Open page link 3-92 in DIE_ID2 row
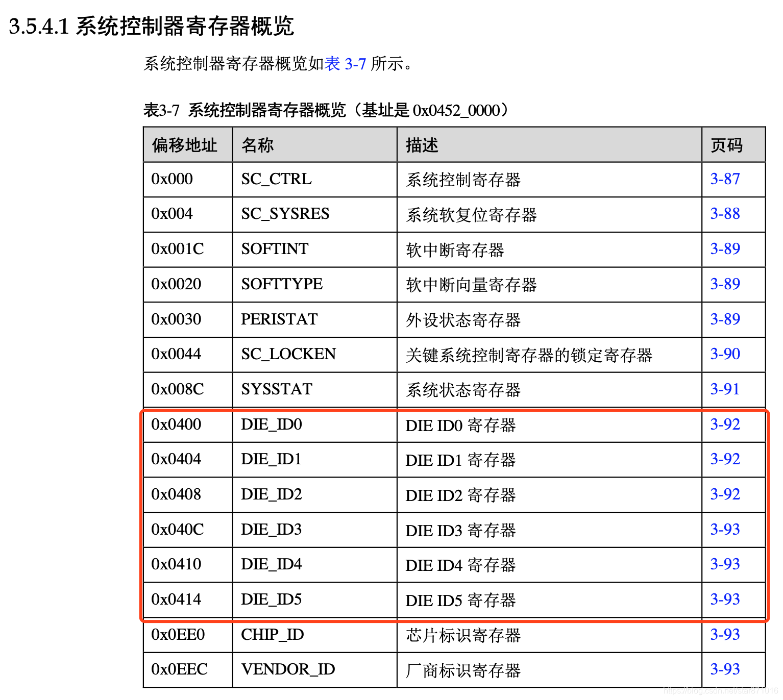The width and height of the screenshot is (783, 700). 725,494
